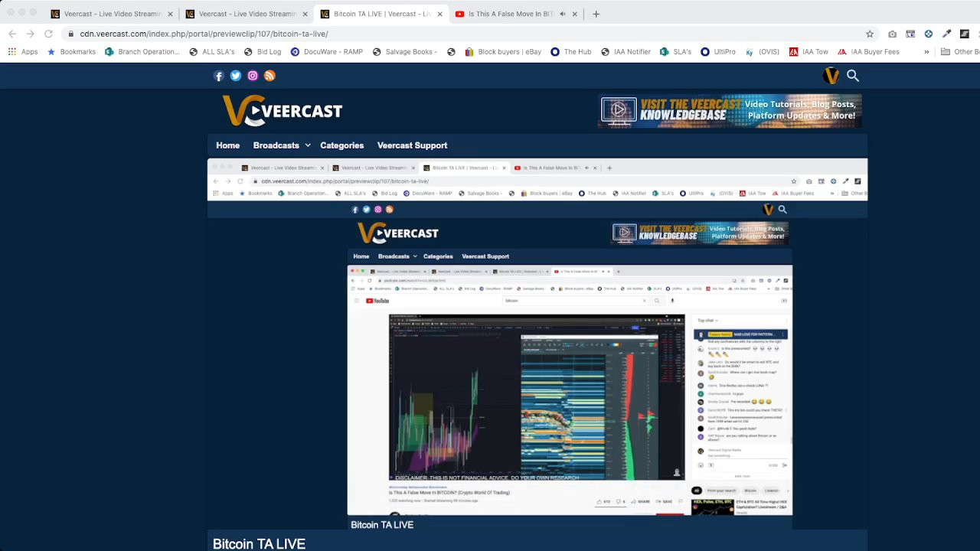Open The Hub bookmark in Chrome's bar
The height and width of the screenshot is (551, 980).
571,52
